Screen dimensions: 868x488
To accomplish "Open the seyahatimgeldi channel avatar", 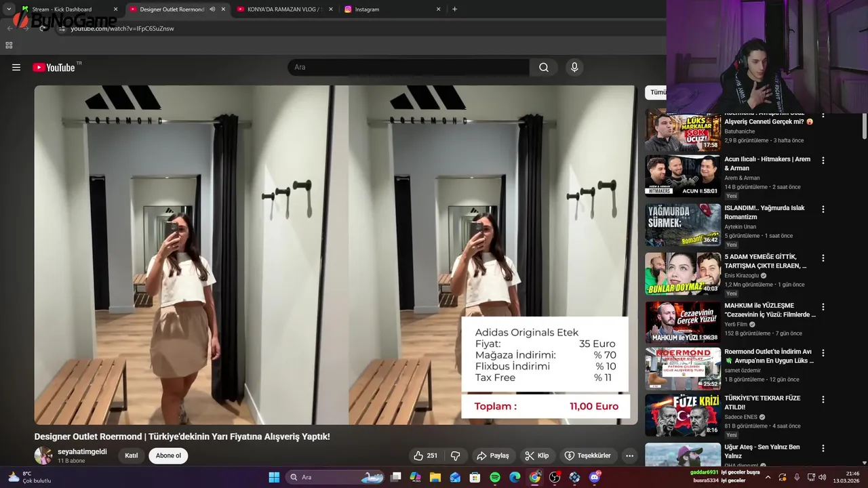I will [43, 455].
